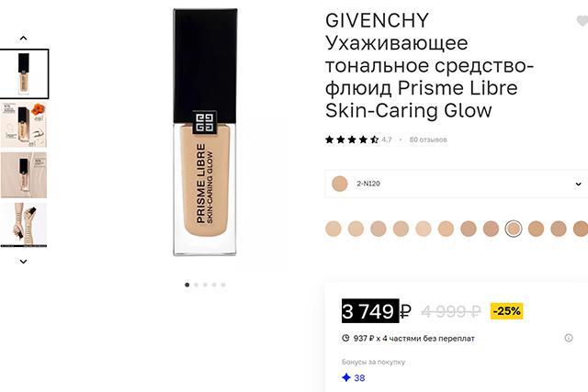588x392 pixels.
Task: Click the -25% discount badge
Action: click(506, 311)
